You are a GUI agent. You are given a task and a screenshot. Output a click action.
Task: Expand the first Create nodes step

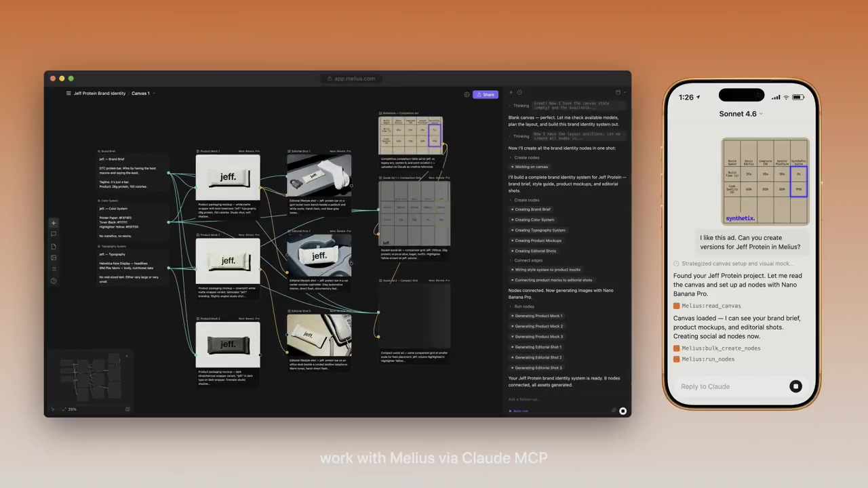click(x=524, y=158)
